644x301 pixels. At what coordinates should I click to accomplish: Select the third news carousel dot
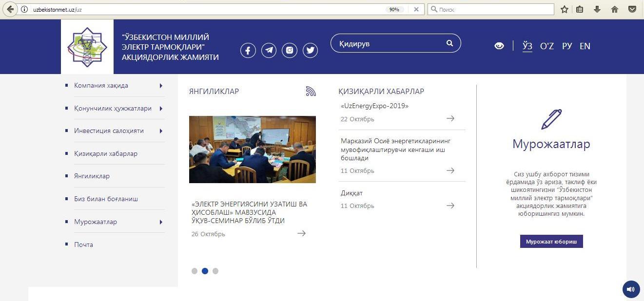pyautogui.click(x=215, y=271)
